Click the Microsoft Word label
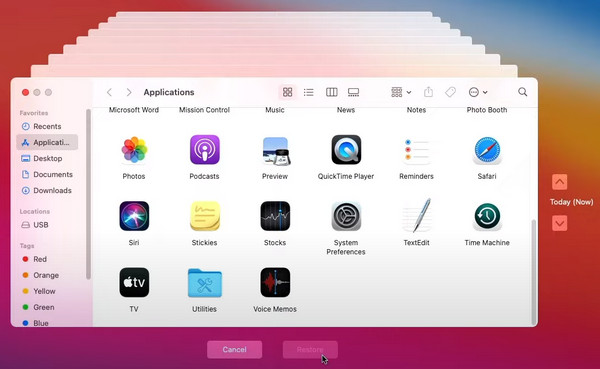The height and width of the screenshot is (369, 600). coord(134,110)
